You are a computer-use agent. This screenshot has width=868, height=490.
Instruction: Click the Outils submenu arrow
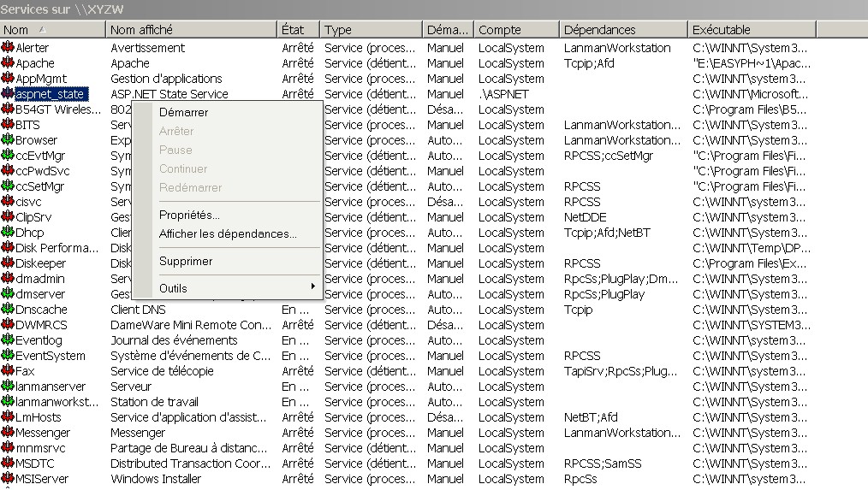tap(312, 286)
